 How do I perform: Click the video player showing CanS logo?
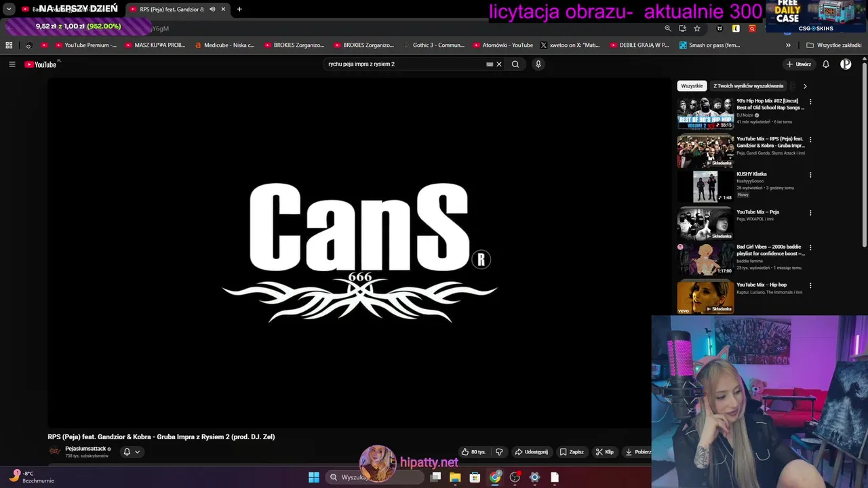[x=359, y=252]
